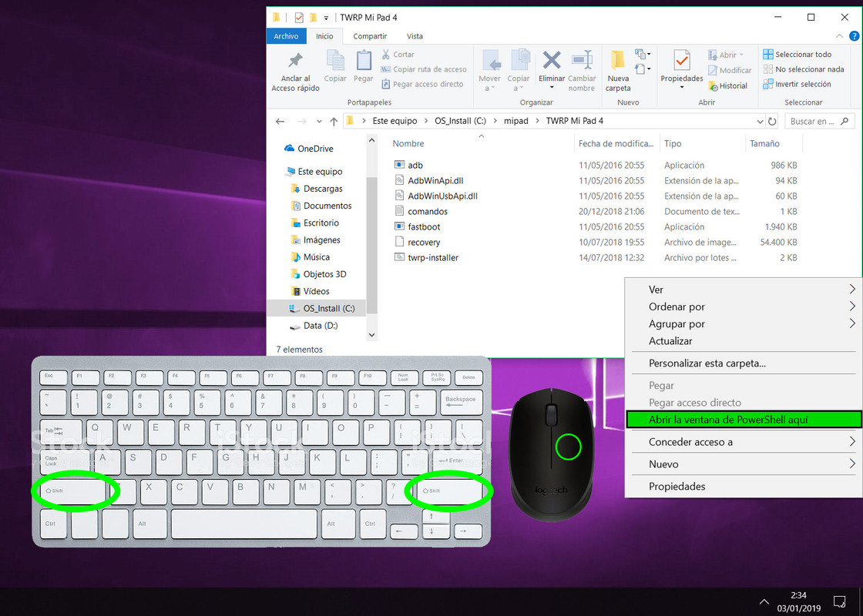Sort by the Nombre column header
The image size is (863, 616).
point(408,143)
